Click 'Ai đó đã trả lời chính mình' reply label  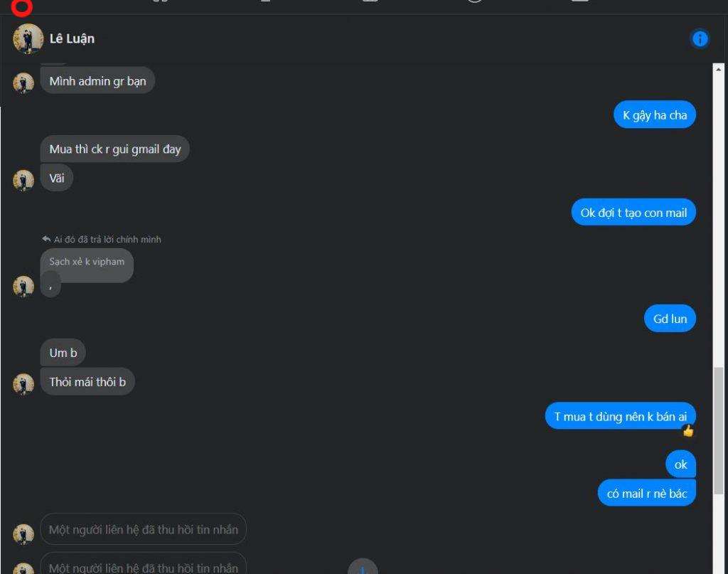107,240
